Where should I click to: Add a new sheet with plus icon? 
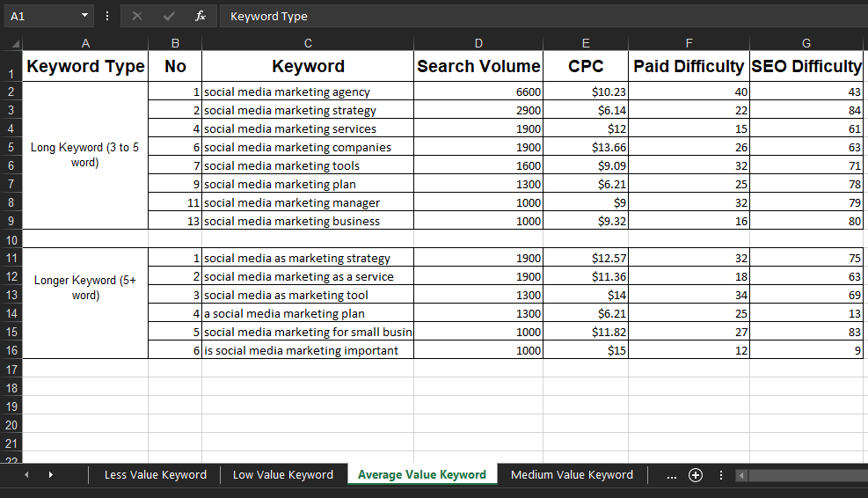coord(696,475)
